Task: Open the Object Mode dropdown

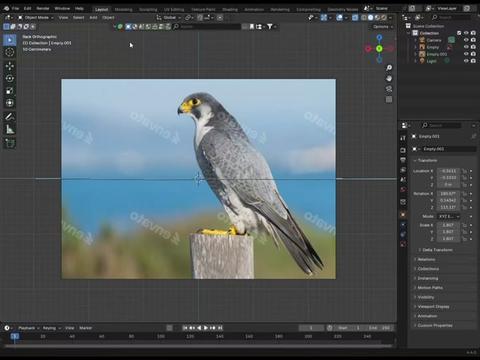Action: (36, 17)
